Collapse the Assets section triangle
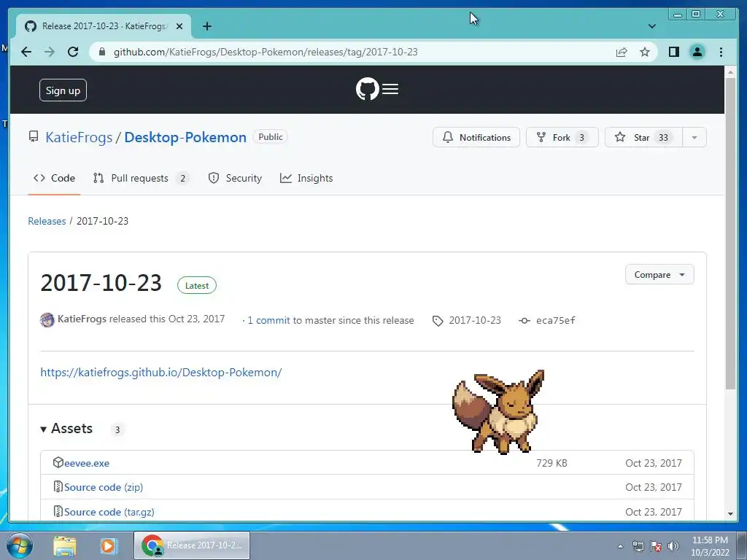The image size is (747, 560). 43,429
